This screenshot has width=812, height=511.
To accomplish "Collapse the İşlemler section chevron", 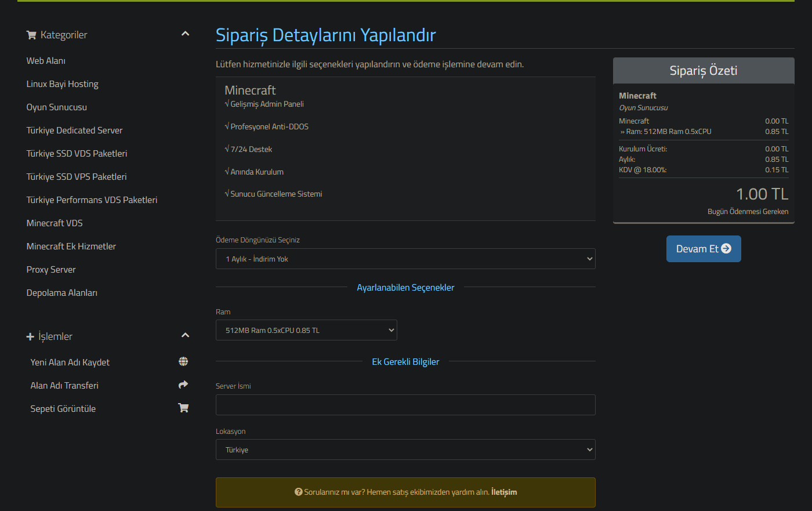I will (x=185, y=335).
